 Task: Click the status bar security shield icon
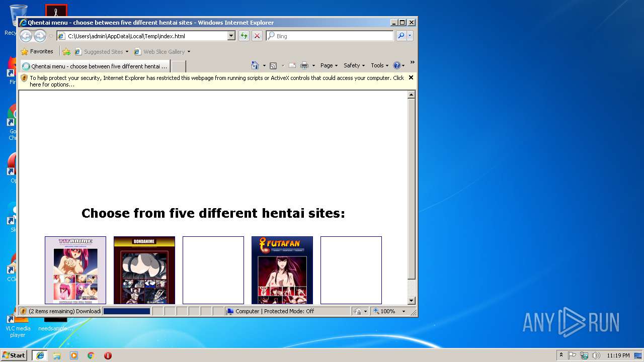click(23, 311)
